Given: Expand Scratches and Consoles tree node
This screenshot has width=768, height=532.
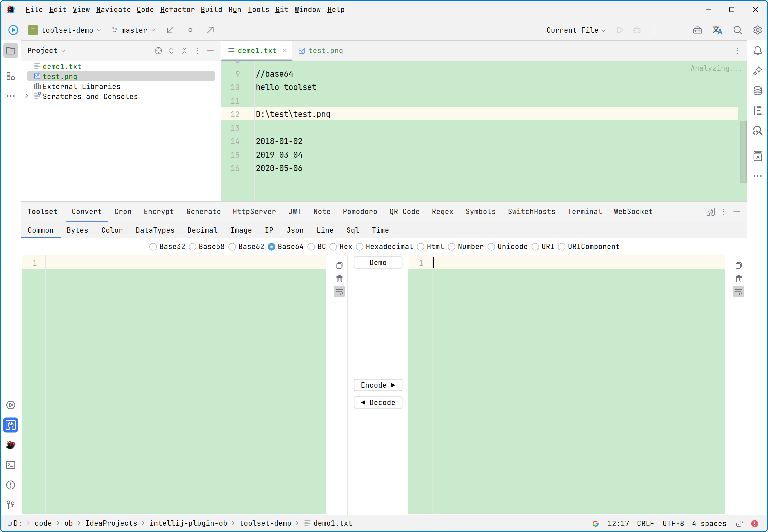Looking at the screenshot, I should [27, 96].
